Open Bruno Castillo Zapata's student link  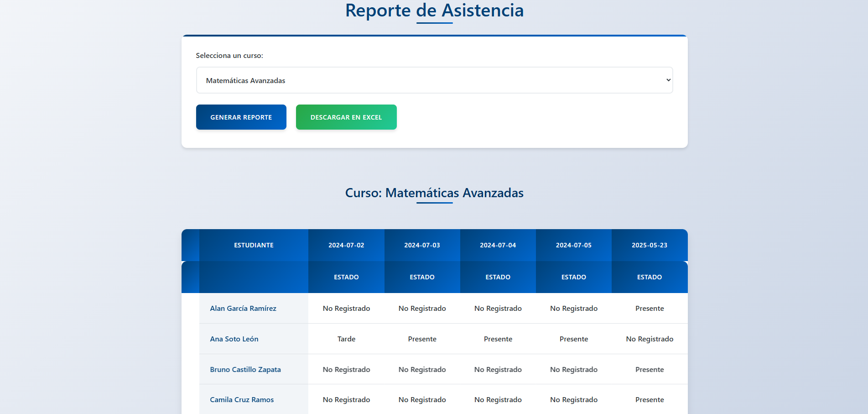pyautogui.click(x=245, y=369)
